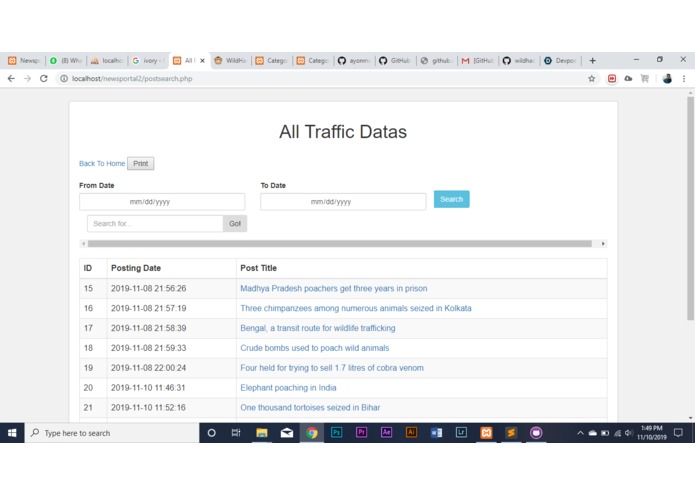This screenshot has width=695, height=494.
Task: Open Sublime Text from the taskbar
Action: pyautogui.click(x=511, y=433)
